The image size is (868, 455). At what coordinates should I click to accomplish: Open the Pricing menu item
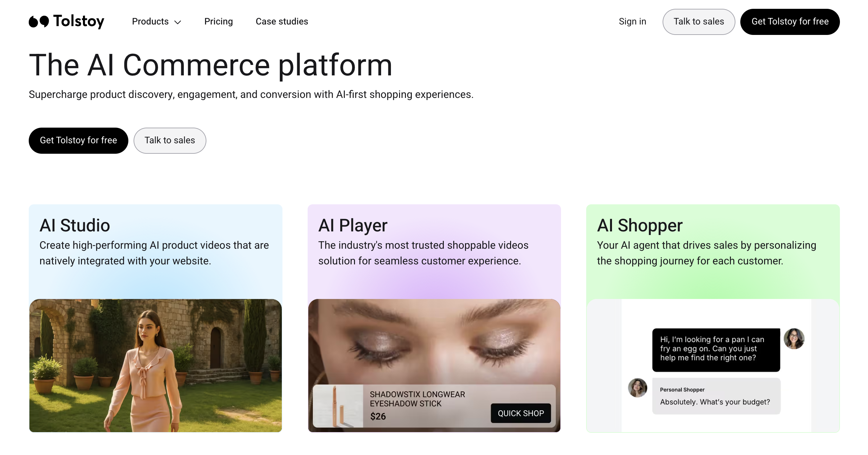(x=218, y=22)
